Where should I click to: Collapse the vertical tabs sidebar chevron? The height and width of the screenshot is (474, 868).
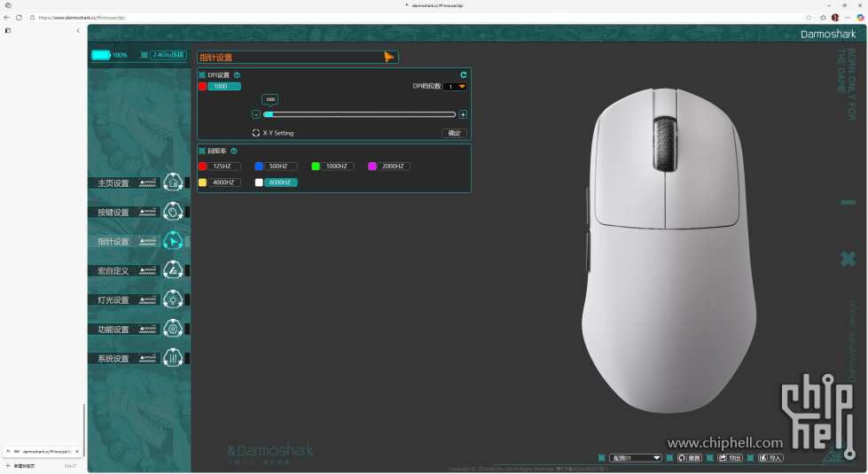(x=77, y=30)
